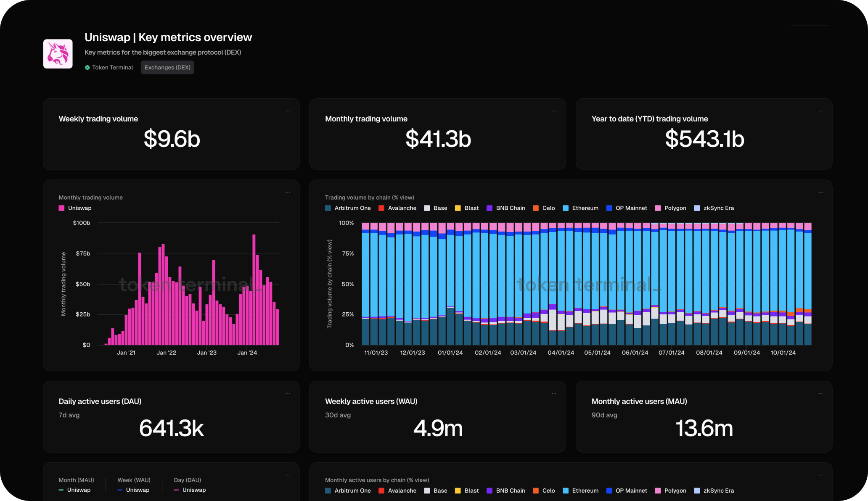The image size is (868, 501).
Task: Open the Monthly trading volume bar chart ellipsis menu
Action: [x=288, y=192]
